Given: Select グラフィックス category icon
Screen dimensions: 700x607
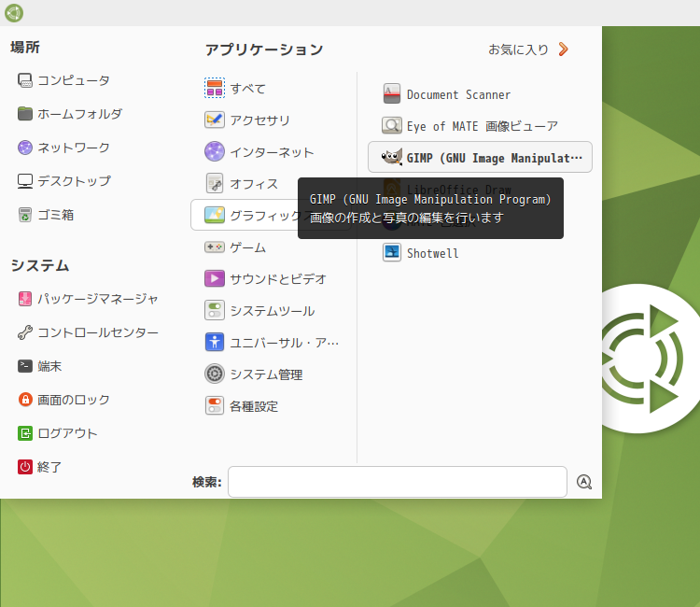Looking at the screenshot, I should point(215,215).
